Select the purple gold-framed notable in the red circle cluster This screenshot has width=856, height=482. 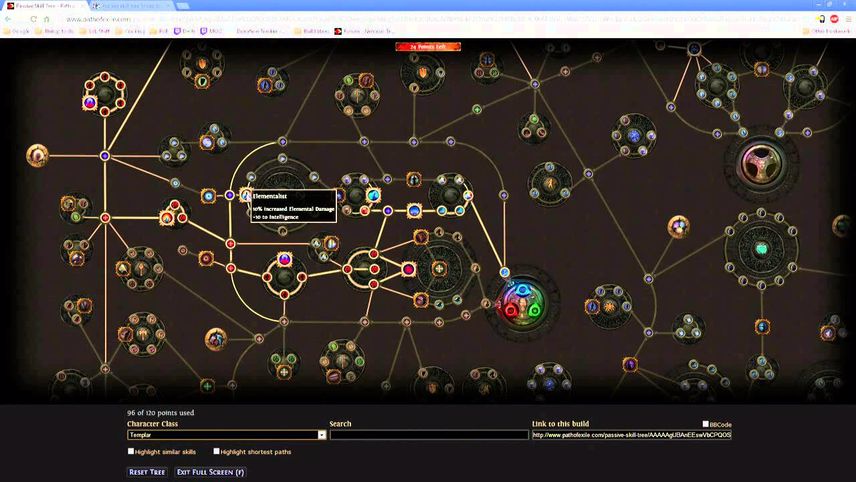pos(90,102)
